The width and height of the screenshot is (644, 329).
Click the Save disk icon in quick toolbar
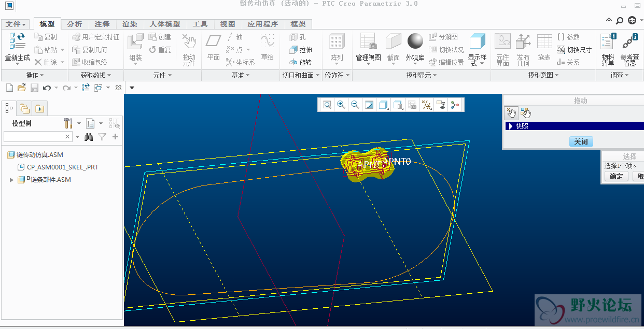click(x=34, y=88)
